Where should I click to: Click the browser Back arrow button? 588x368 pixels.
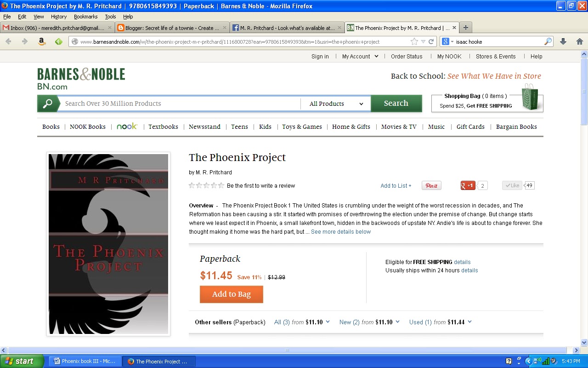coord(8,41)
